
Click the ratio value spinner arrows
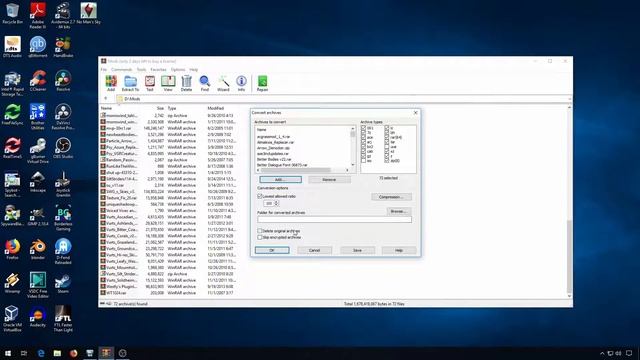point(277,203)
